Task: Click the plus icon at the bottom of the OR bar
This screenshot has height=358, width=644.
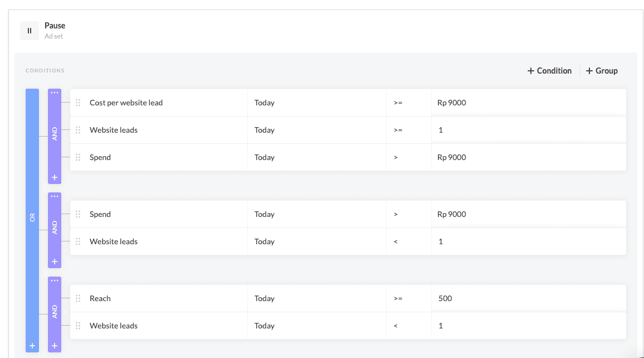Action: click(32, 345)
